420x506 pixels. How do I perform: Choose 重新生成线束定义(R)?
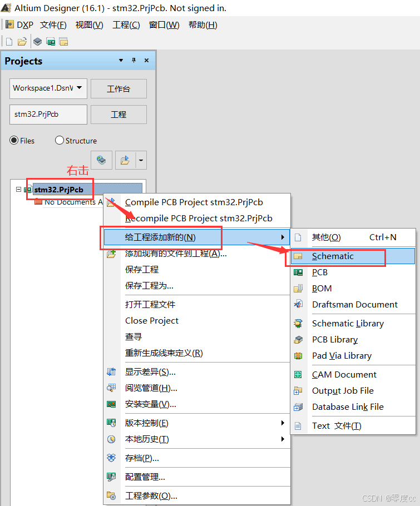(164, 353)
